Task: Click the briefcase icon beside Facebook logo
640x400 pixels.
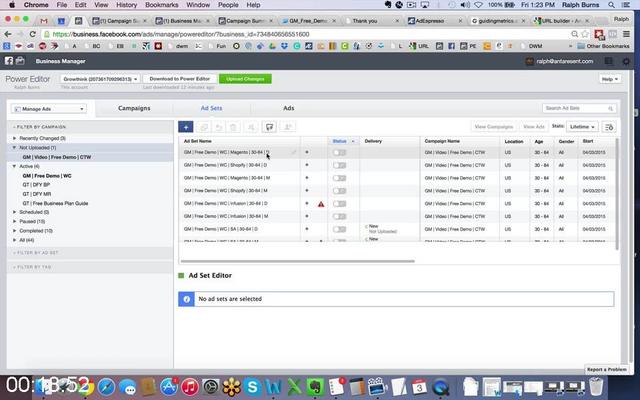Action: point(20,61)
